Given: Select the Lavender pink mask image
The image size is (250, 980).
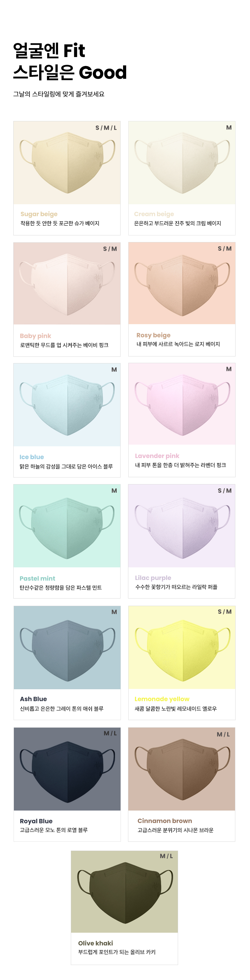Looking at the screenshot, I should point(182,404).
